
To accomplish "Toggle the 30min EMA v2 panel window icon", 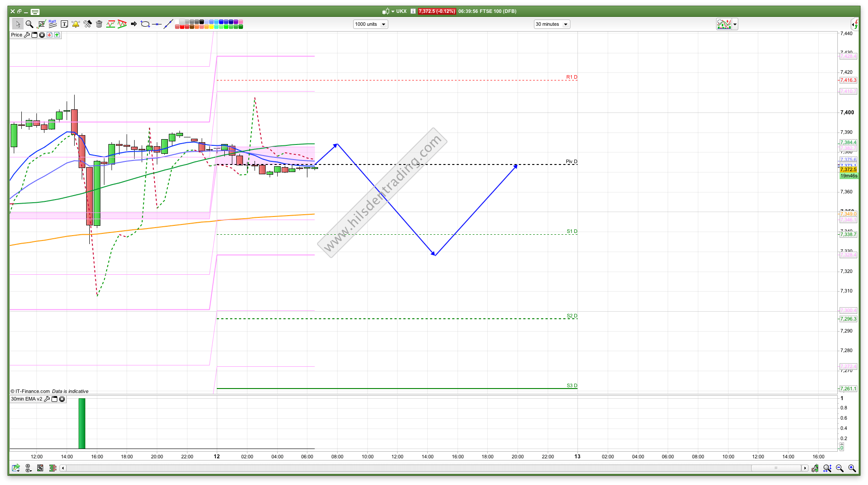I will [x=55, y=399].
